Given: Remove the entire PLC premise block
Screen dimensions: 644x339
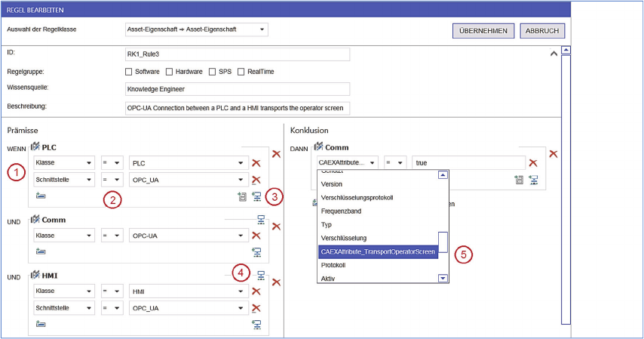Looking at the screenshot, I should [x=276, y=154].
